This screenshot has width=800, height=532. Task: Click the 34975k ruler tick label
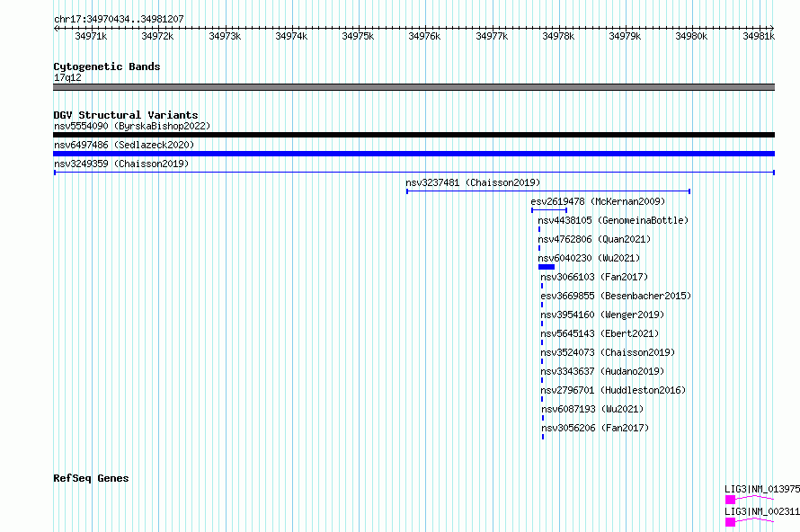point(358,36)
